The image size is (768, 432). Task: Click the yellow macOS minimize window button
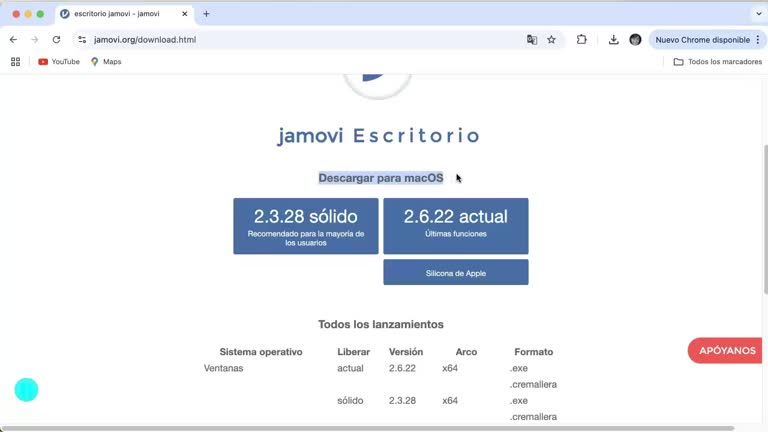[28, 14]
